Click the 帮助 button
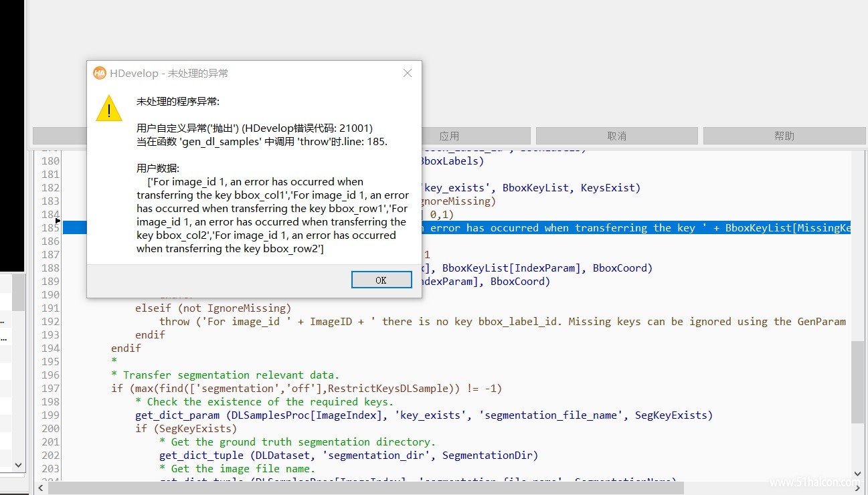The image size is (868, 495). point(784,136)
